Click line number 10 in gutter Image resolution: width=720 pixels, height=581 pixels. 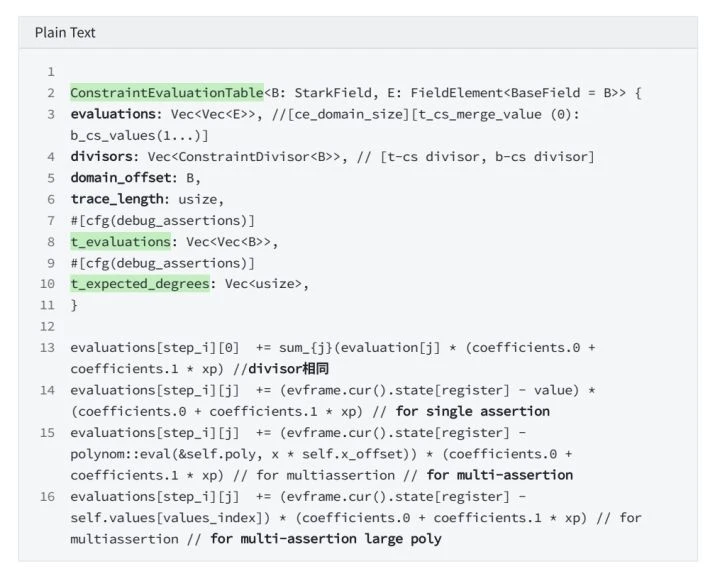47,284
